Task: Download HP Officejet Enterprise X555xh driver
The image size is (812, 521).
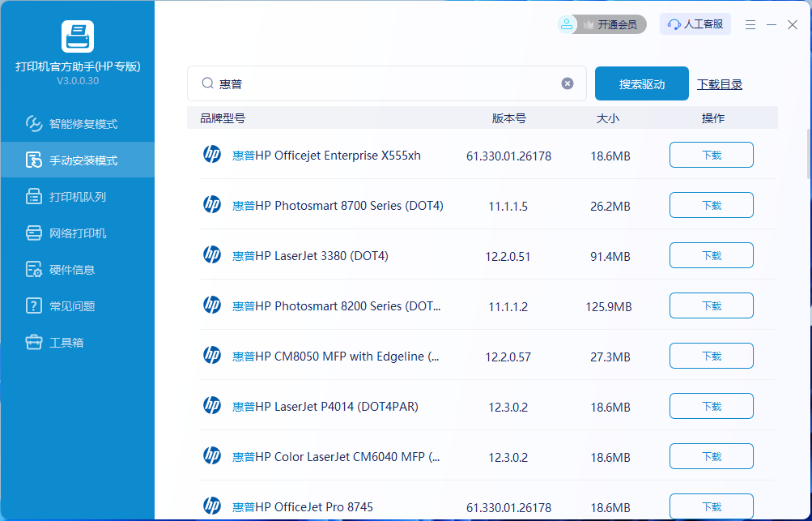Action: pyautogui.click(x=711, y=156)
